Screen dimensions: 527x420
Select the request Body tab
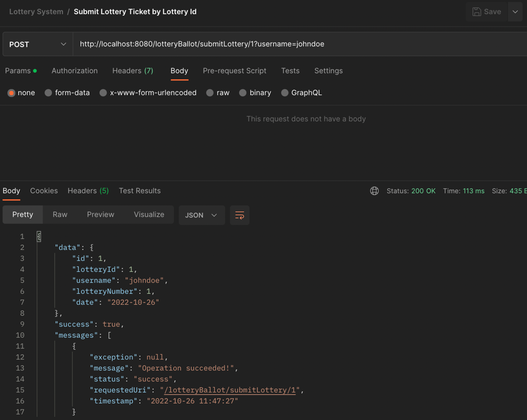179,71
